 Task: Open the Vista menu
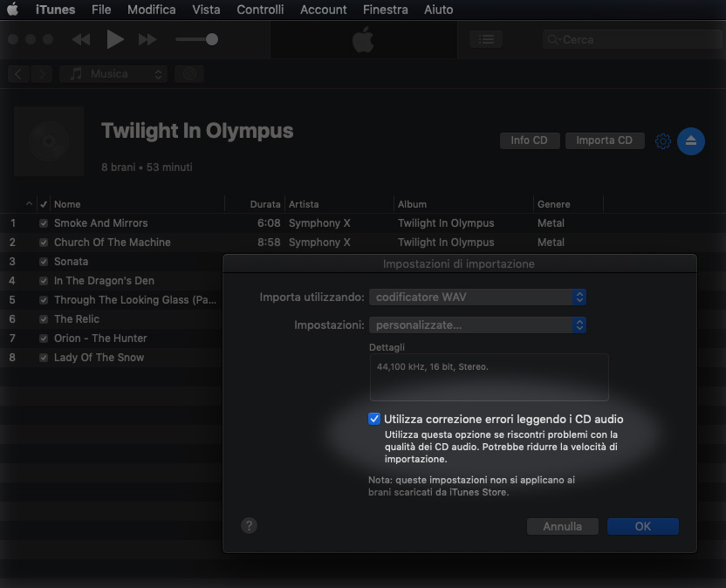[x=206, y=10]
